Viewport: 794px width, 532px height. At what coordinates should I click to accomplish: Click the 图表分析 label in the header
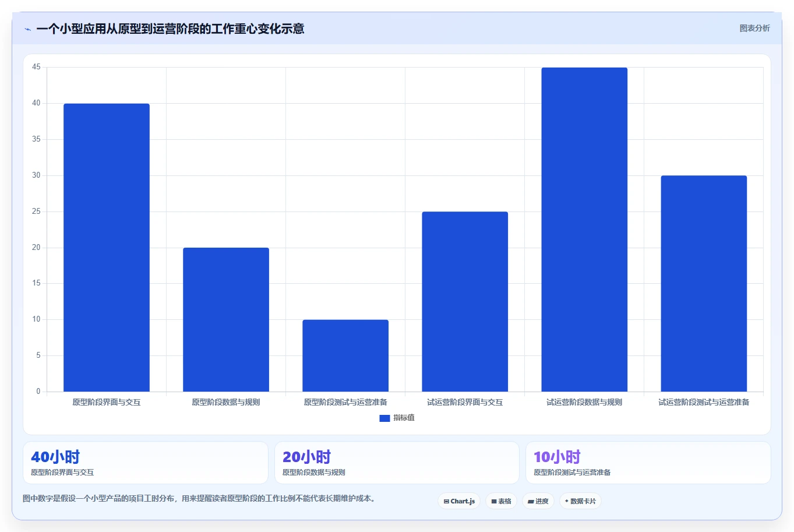click(x=754, y=28)
